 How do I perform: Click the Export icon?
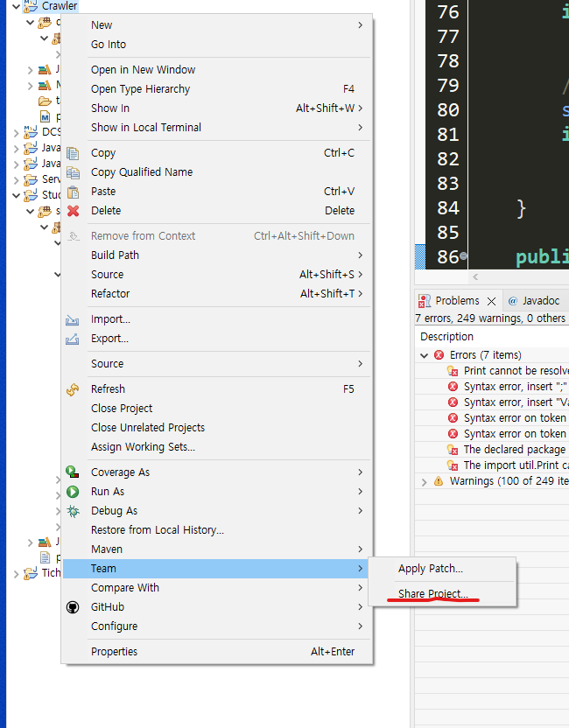[x=72, y=339]
